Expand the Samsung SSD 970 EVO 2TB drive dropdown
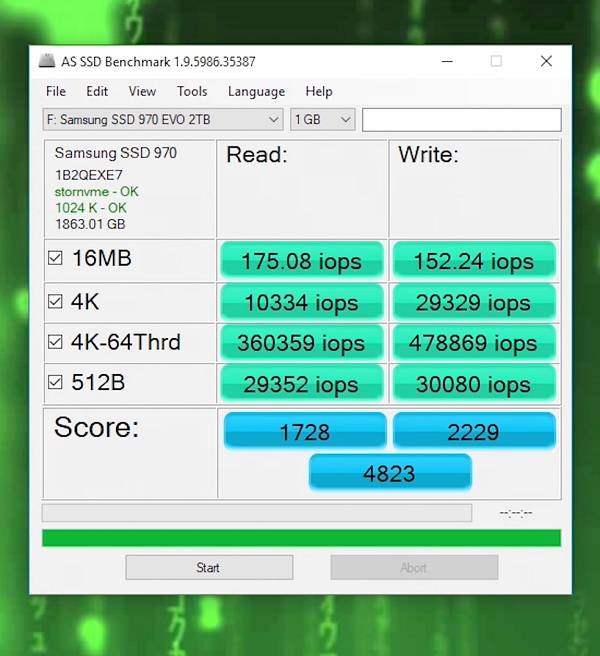Viewport: 600px width, 656px height. point(163,120)
